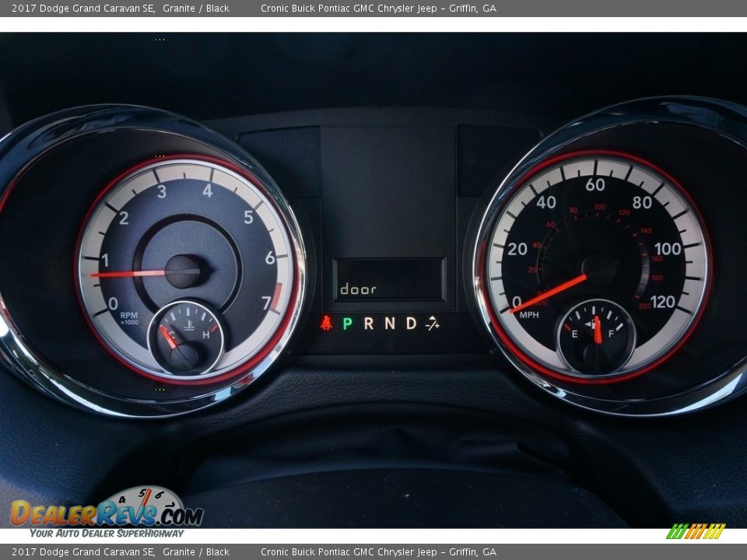Click 'Your Auto Dealer SuperHighway' tagline

[107, 533]
